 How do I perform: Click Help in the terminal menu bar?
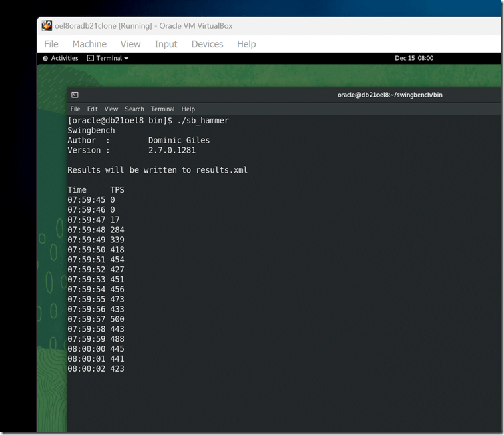point(188,109)
